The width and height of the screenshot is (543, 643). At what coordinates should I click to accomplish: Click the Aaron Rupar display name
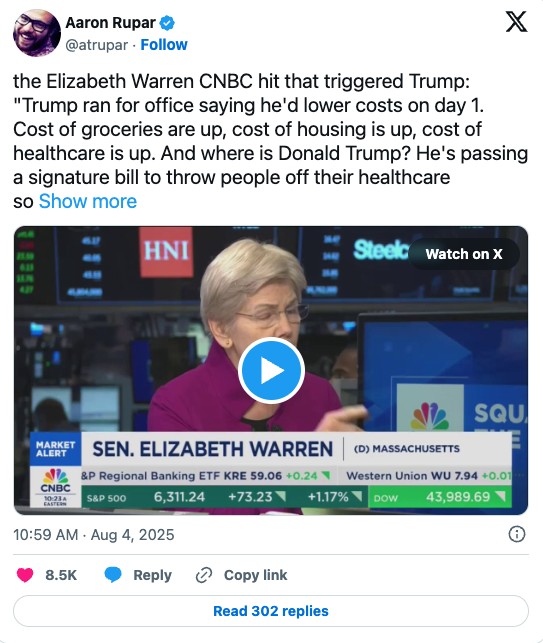pyautogui.click(x=111, y=23)
